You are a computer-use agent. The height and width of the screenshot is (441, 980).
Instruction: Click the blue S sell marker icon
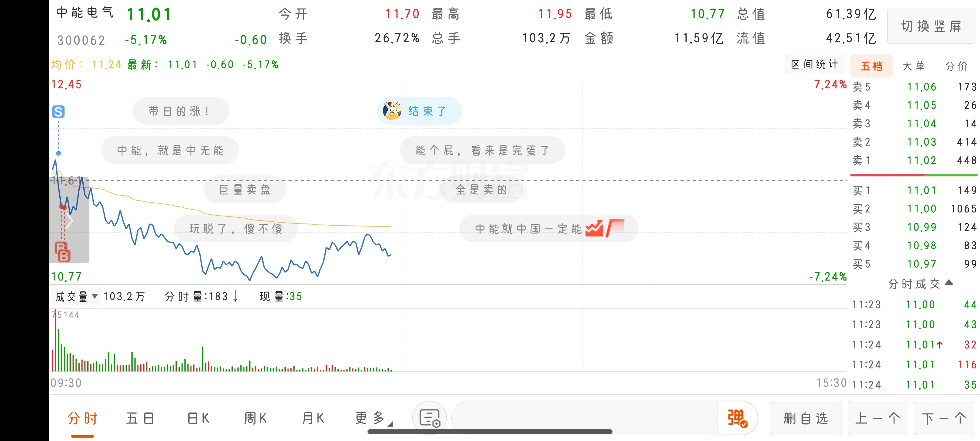click(x=58, y=111)
